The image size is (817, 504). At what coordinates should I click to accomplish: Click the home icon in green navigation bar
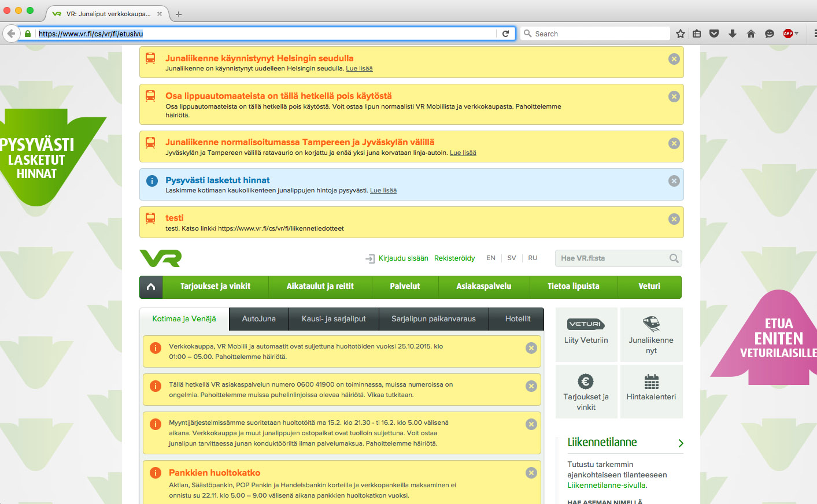click(x=151, y=287)
